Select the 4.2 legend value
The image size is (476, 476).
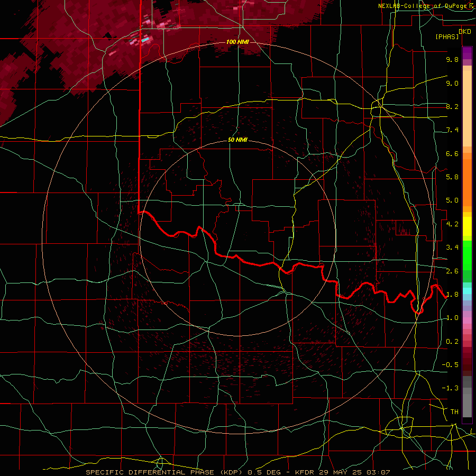click(x=452, y=224)
